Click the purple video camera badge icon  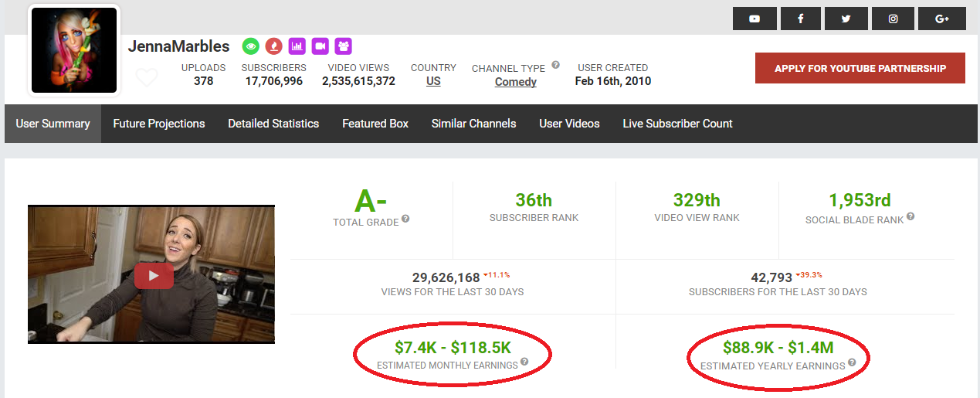[x=320, y=46]
